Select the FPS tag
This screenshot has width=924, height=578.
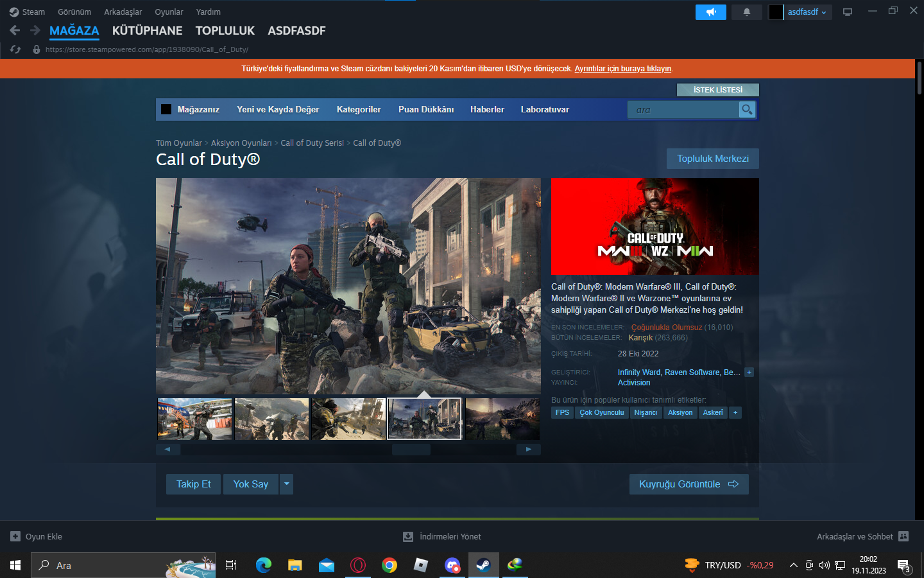coord(562,413)
